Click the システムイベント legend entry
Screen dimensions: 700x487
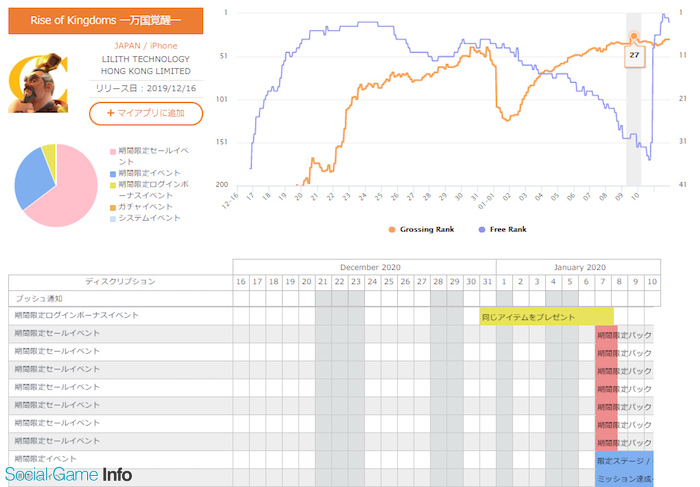[145, 218]
